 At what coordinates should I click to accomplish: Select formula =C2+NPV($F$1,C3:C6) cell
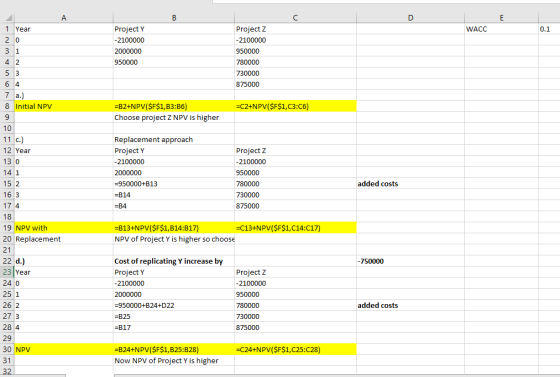tap(295, 106)
